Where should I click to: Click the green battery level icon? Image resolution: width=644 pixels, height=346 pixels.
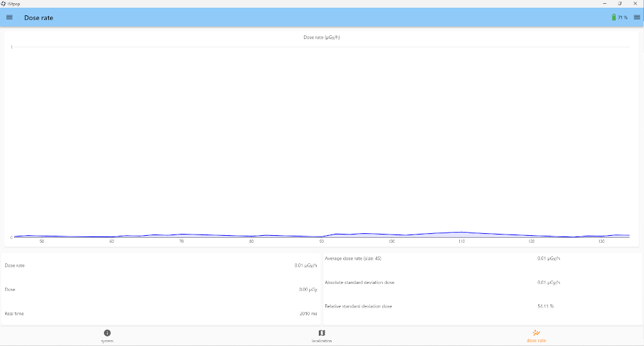point(613,17)
